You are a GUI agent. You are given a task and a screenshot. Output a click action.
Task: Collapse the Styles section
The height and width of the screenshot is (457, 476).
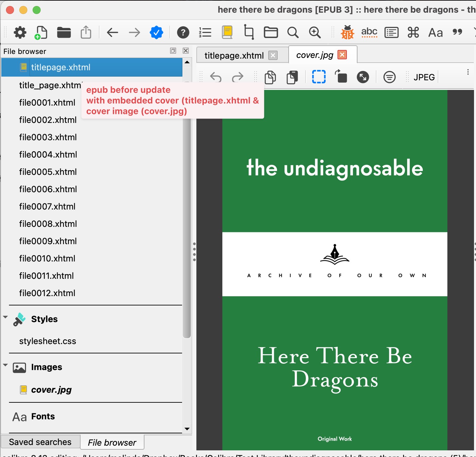click(x=5, y=317)
